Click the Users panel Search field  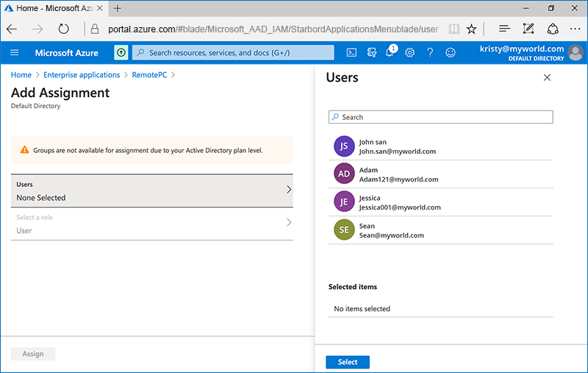click(x=441, y=117)
